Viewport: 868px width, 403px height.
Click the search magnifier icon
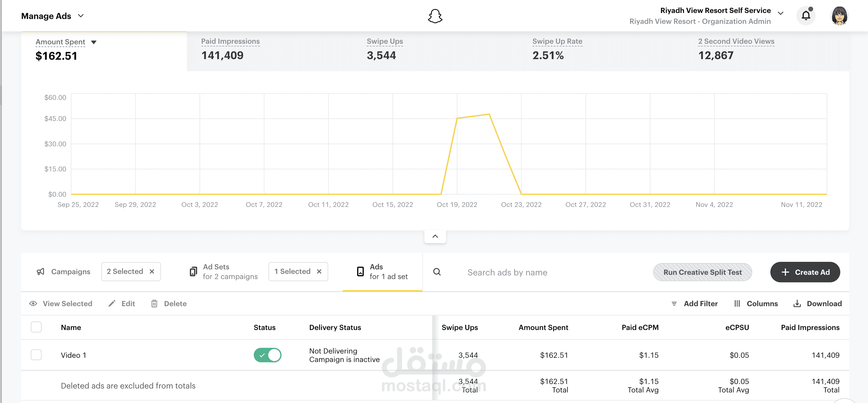pos(437,272)
